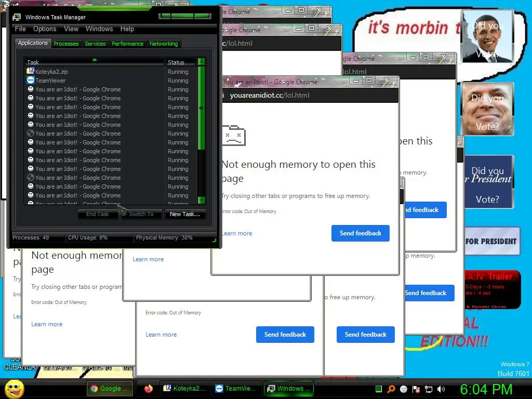Viewport: 532px width, 399px height.
Task: Click the Google Chrome taskbar button
Action: point(110,389)
